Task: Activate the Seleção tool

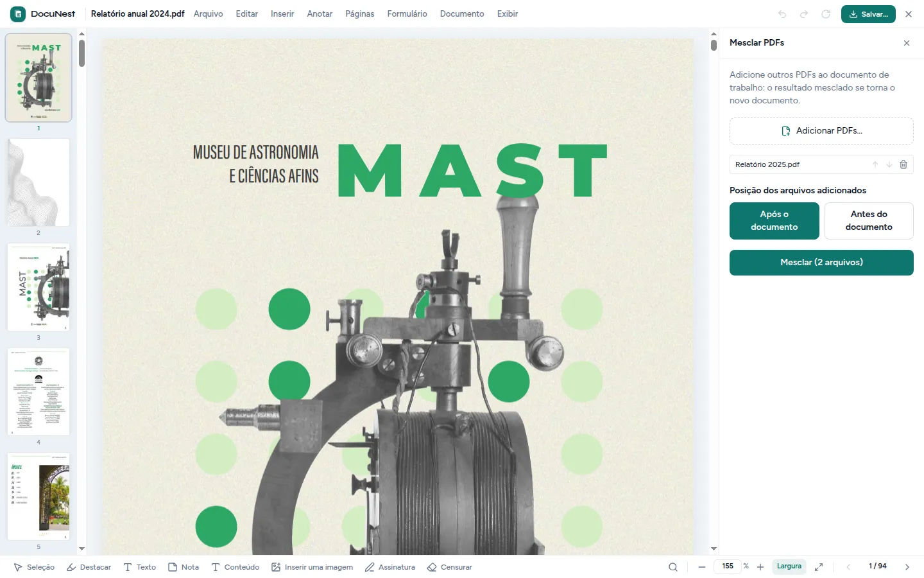Action: click(x=34, y=567)
